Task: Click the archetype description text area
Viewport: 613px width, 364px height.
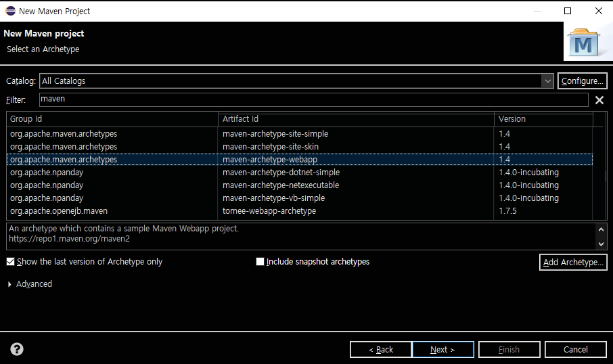Action: pyautogui.click(x=301, y=236)
